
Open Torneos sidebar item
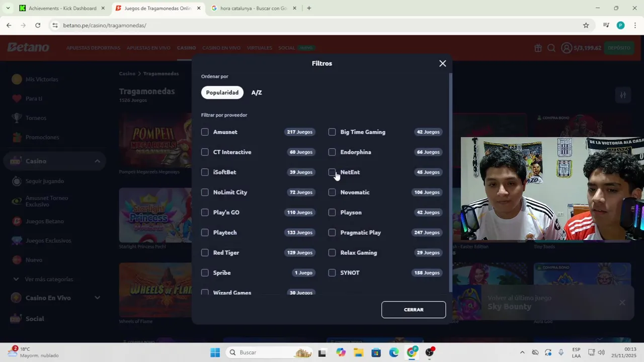(36, 118)
